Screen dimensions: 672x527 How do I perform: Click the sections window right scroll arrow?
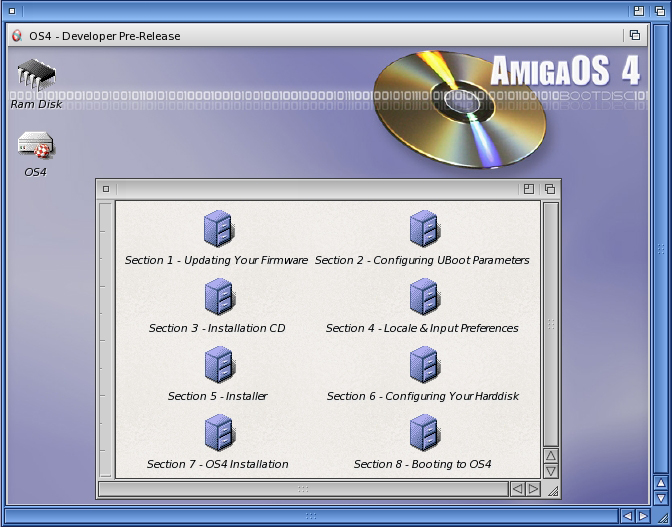pyautogui.click(x=533, y=489)
